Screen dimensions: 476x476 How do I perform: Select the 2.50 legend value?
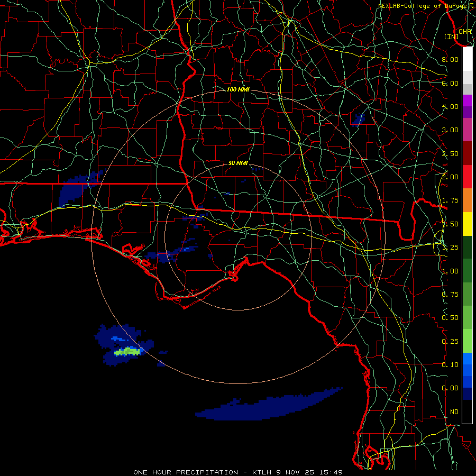pos(450,153)
